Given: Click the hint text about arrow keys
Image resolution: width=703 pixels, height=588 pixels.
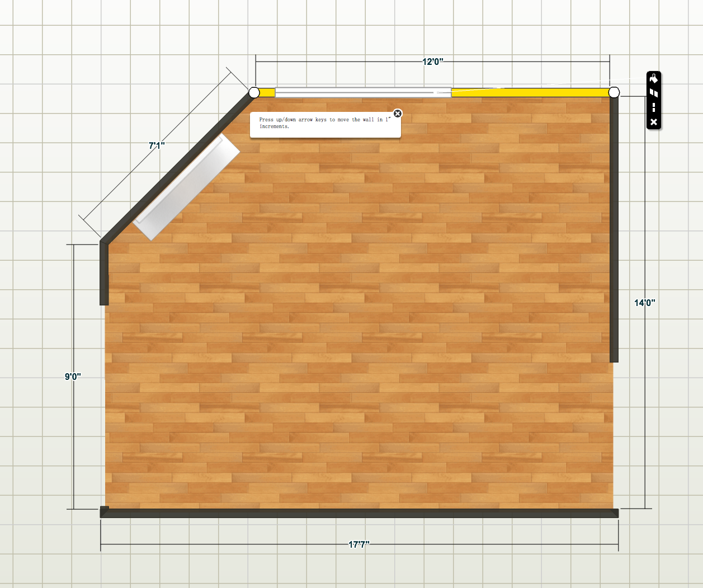Looking at the screenshot, I should pos(324,123).
